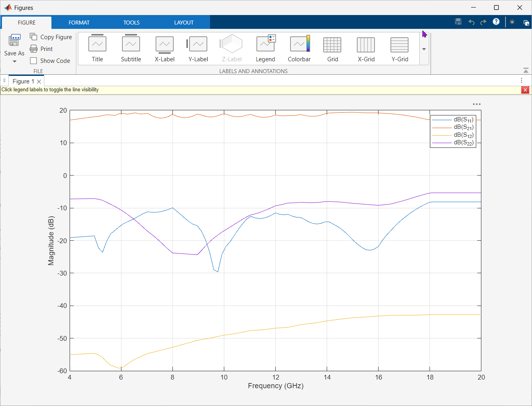Toggle dB(S12) legend label visibility
The height and width of the screenshot is (406, 532).
point(463,135)
